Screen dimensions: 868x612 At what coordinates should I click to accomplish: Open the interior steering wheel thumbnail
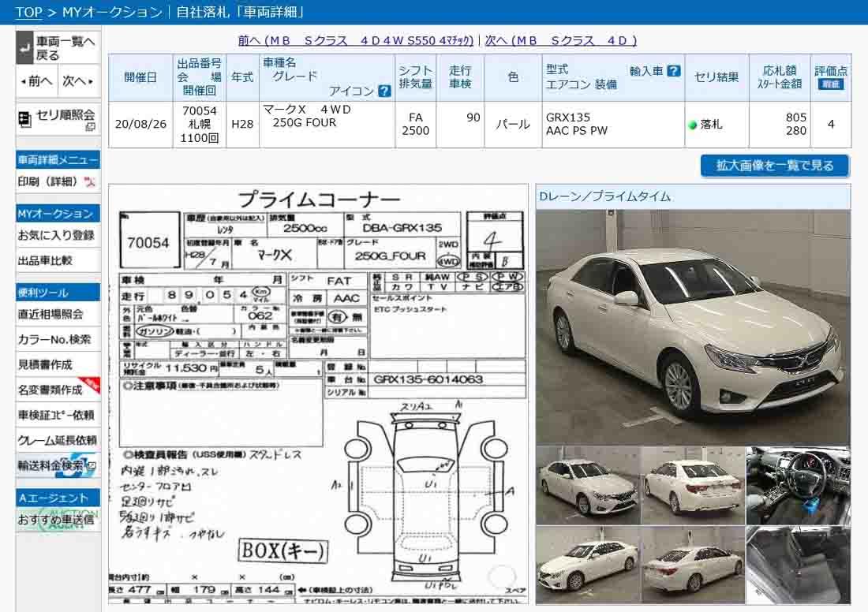798,485
